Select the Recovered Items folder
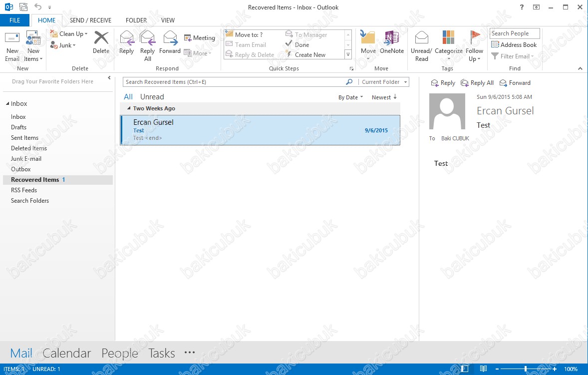Image resolution: width=588 pixels, height=375 pixels. (x=58, y=180)
